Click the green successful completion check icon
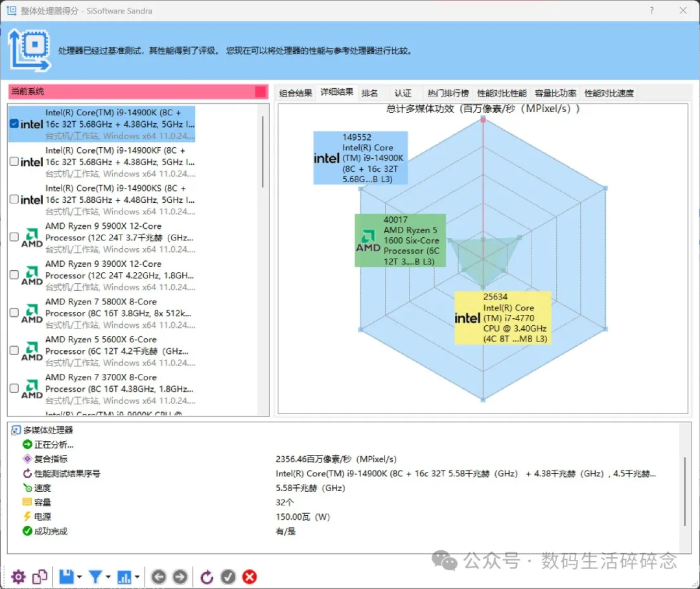This screenshot has height=589, width=700. click(x=27, y=531)
